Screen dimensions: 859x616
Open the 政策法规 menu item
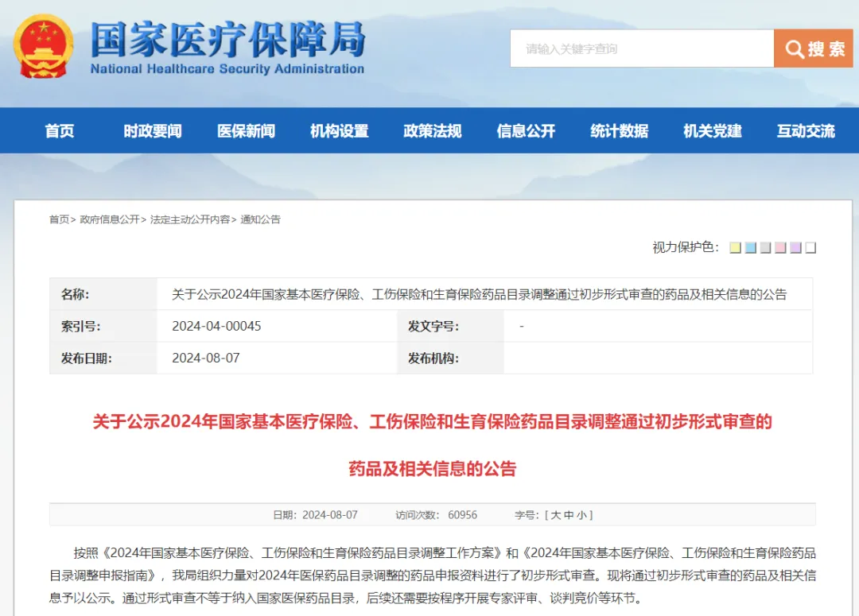tap(433, 131)
